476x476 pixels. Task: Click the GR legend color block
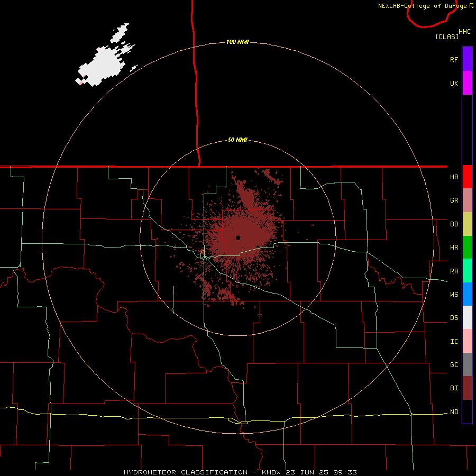point(467,200)
